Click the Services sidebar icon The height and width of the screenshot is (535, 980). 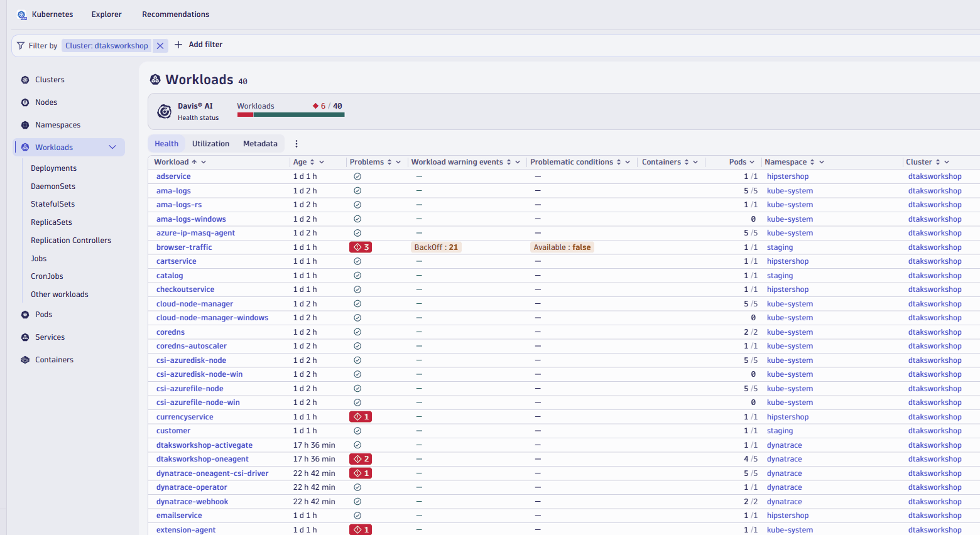pyautogui.click(x=25, y=337)
